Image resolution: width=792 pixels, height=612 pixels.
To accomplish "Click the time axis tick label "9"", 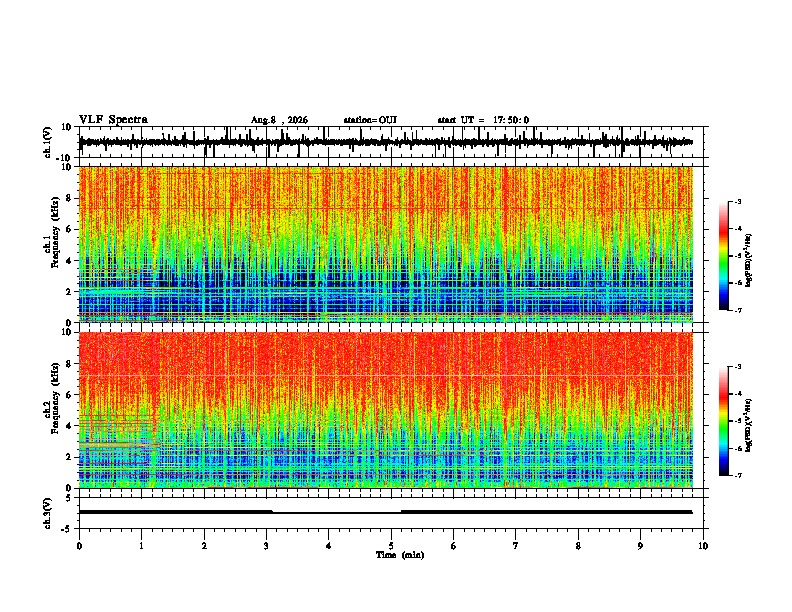I will pos(640,546).
